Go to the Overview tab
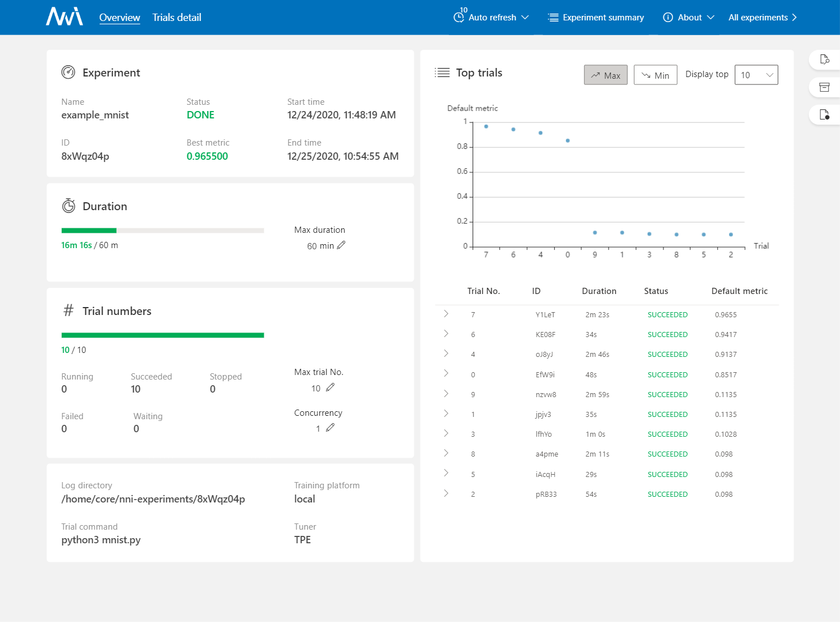 click(119, 18)
